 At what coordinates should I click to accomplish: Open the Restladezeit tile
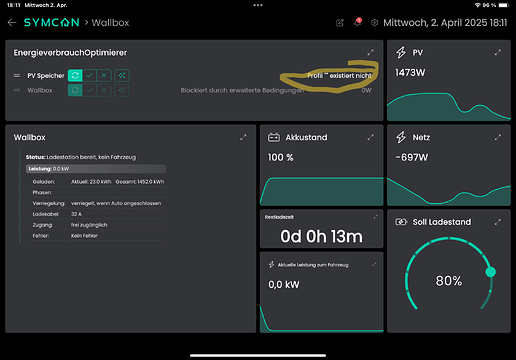(x=321, y=229)
